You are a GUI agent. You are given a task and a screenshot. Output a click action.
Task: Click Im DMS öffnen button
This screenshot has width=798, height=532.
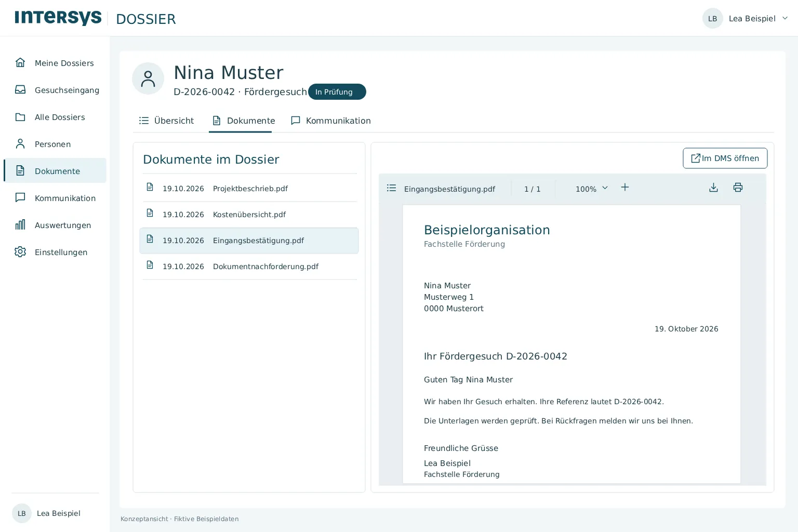[x=725, y=158]
